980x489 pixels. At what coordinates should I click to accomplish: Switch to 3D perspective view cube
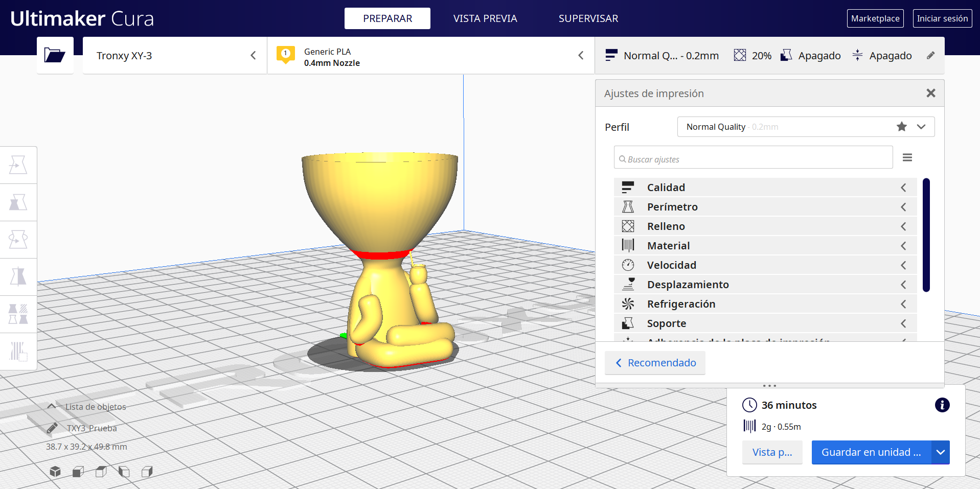(55, 472)
